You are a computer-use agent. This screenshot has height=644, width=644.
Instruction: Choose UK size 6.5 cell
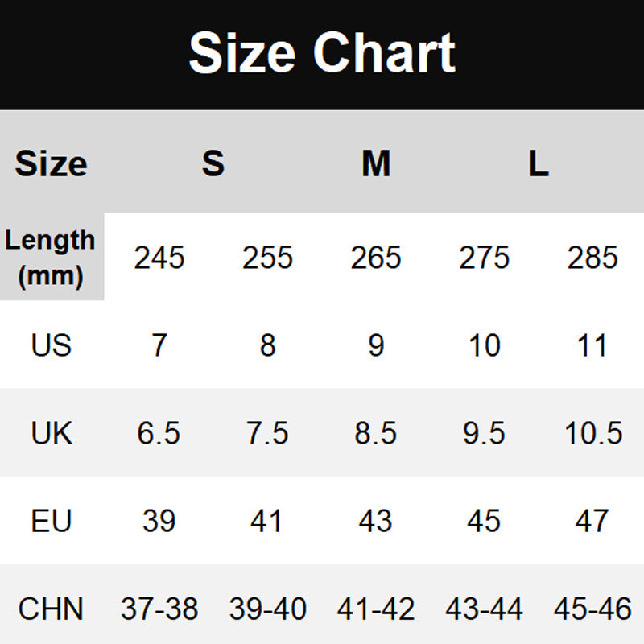(x=159, y=433)
